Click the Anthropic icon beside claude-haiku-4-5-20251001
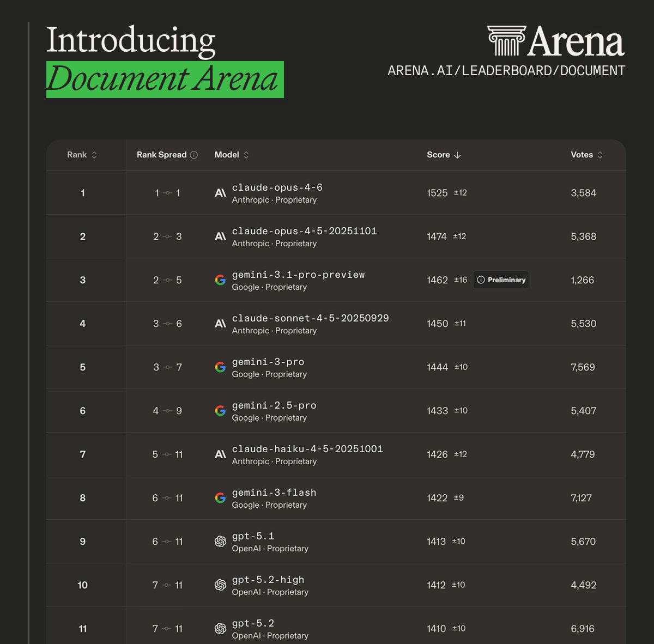The width and height of the screenshot is (654, 644). point(220,454)
